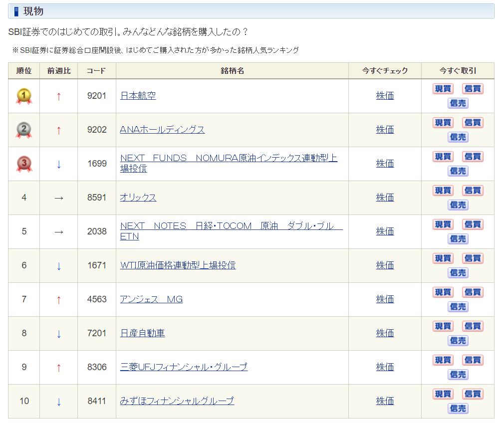Click 信売 button in code 1699 row

(458, 171)
